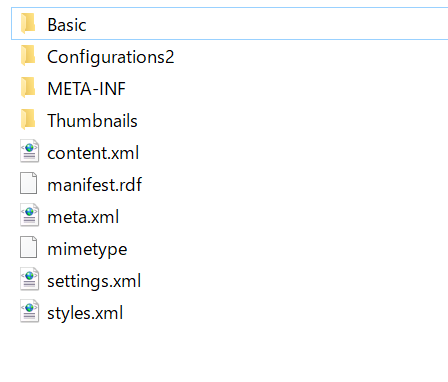This screenshot has height=382, width=448.
Task: Click the 'Thumbnails' folder name
Action: (x=92, y=120)
